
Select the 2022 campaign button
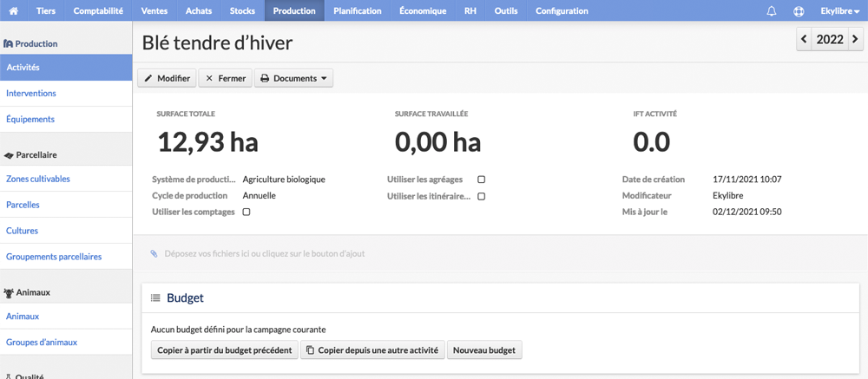pos(830,39)
